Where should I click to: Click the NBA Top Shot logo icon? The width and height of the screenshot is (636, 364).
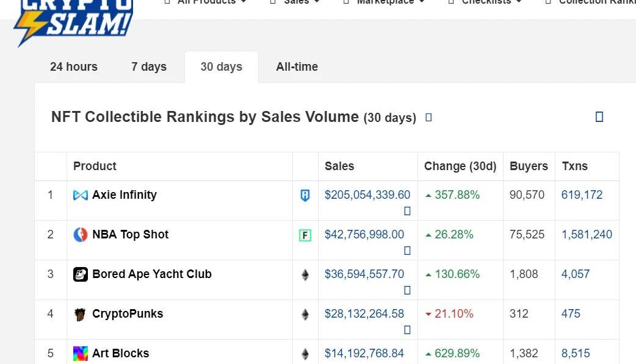click(81, 235)
